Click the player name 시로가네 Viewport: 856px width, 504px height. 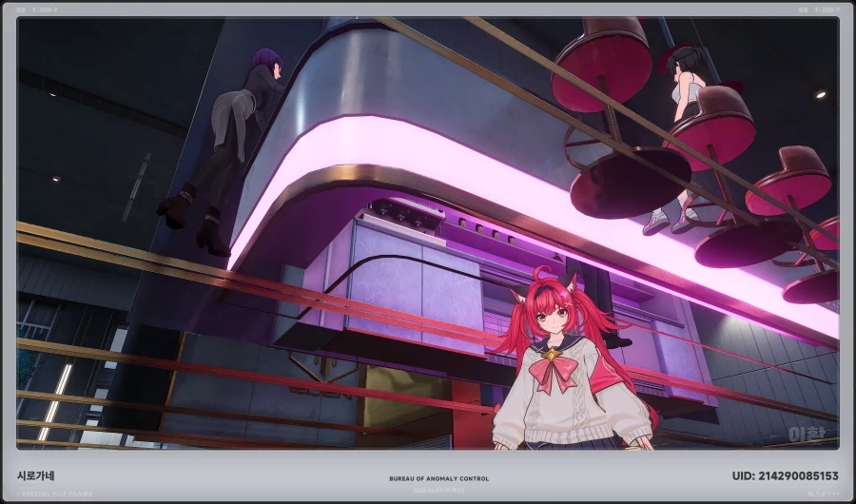click(x=35, y=475)
